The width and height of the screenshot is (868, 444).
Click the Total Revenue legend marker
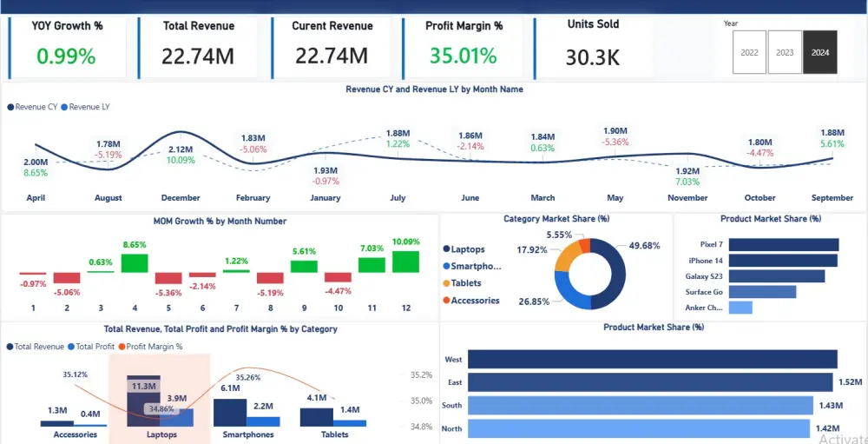[x=10, y=347]
